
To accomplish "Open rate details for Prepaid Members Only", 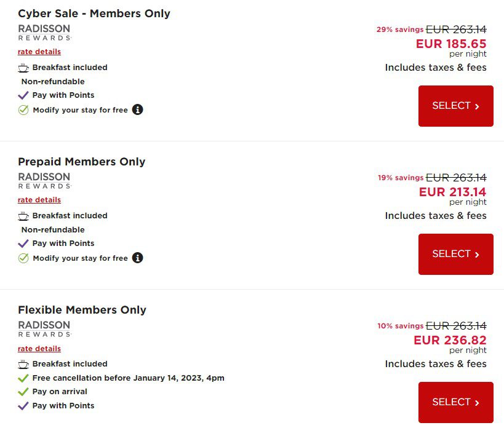I will pos(39,200).
